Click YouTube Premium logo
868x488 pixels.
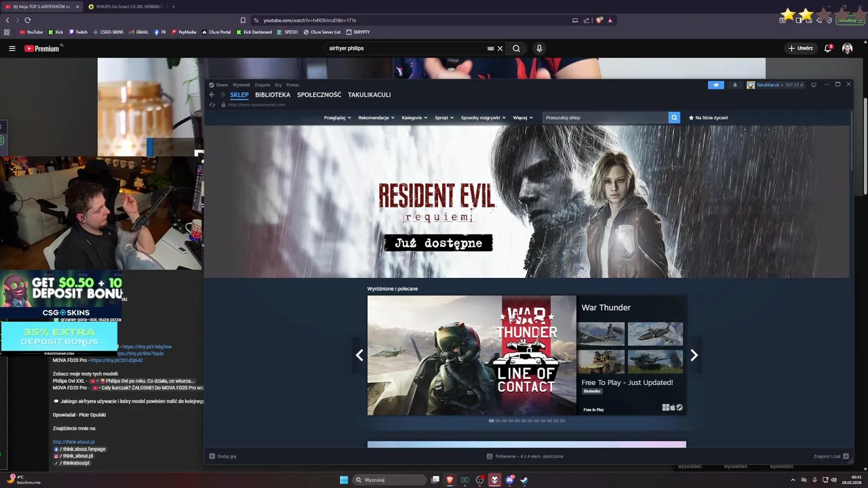click(42, 48)
